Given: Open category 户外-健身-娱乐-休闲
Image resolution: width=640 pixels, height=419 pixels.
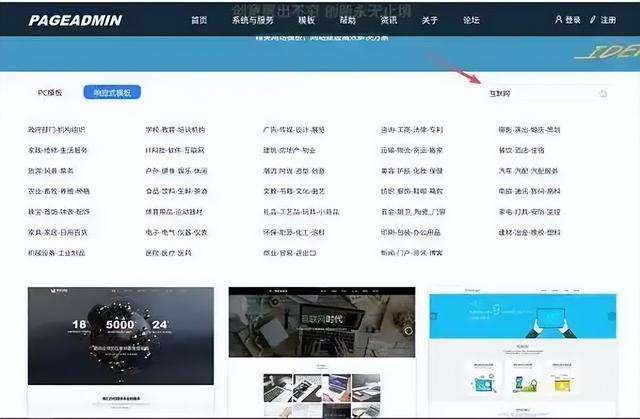Looking at the screenshot, I should point(176,171).
